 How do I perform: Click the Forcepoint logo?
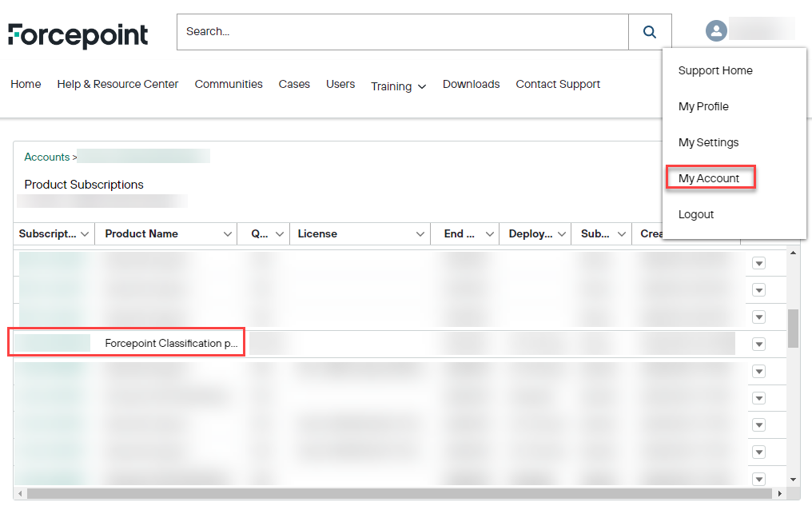77,34
